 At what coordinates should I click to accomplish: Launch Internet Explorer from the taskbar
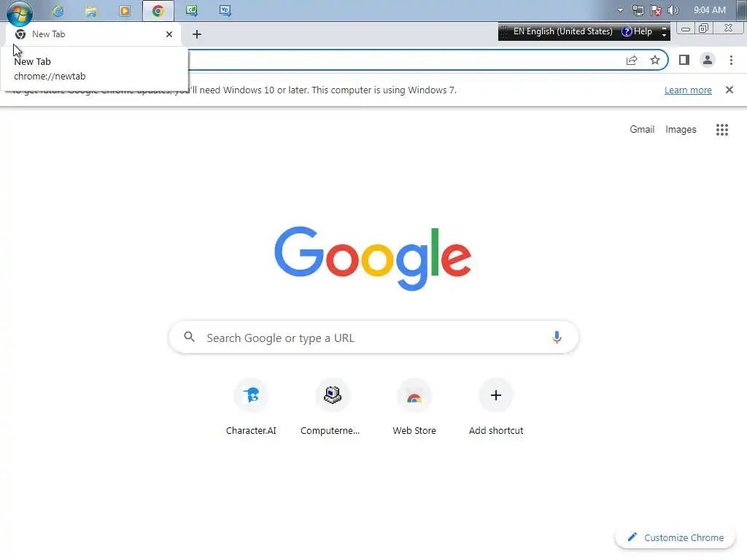[x=58, y=10]
